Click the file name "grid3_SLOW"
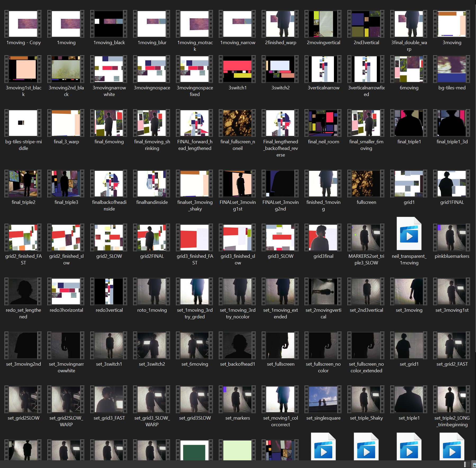This screenshot has height=468, width=476. [280, 256]
